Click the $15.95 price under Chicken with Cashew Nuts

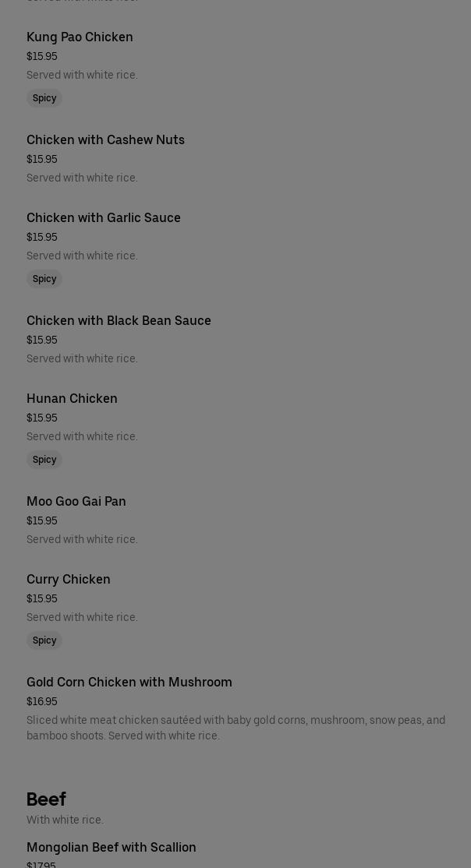pos(42,160)
